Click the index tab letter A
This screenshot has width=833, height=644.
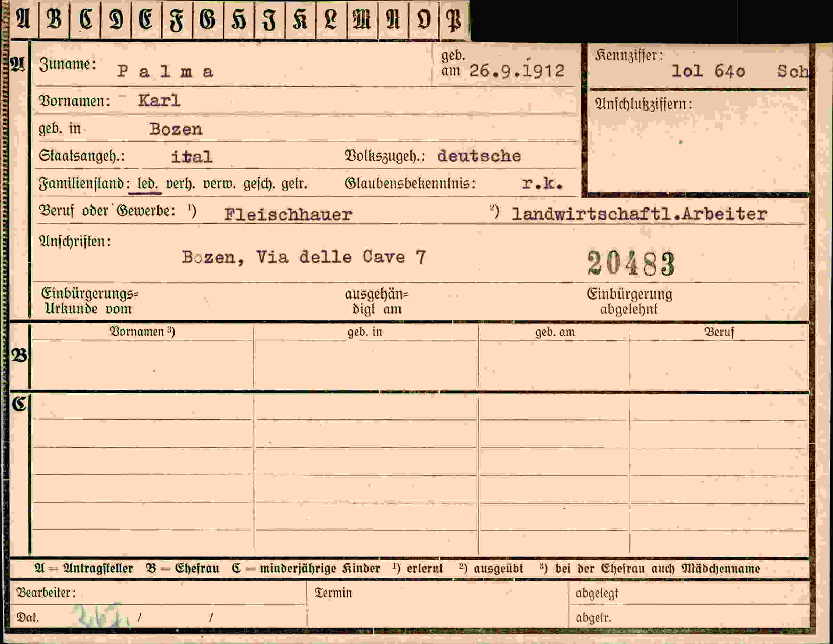tap(23, 19)
